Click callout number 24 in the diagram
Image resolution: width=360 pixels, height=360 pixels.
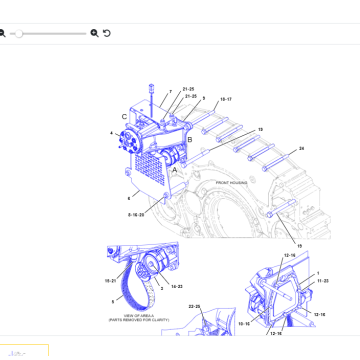coord(301,148)
